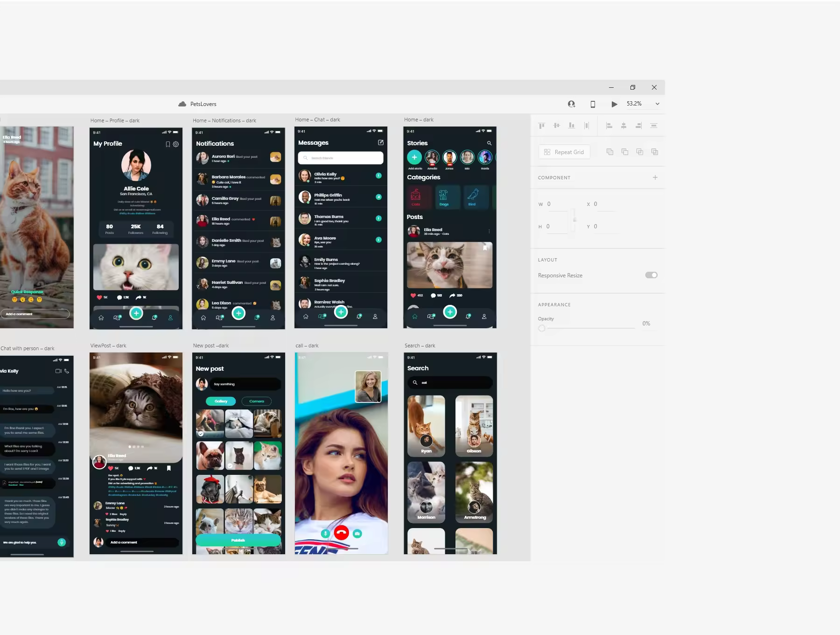This screenshot has width=840, height=635.
Task: Click the 53.2% zoom value field
Action: tap(634, 104)
